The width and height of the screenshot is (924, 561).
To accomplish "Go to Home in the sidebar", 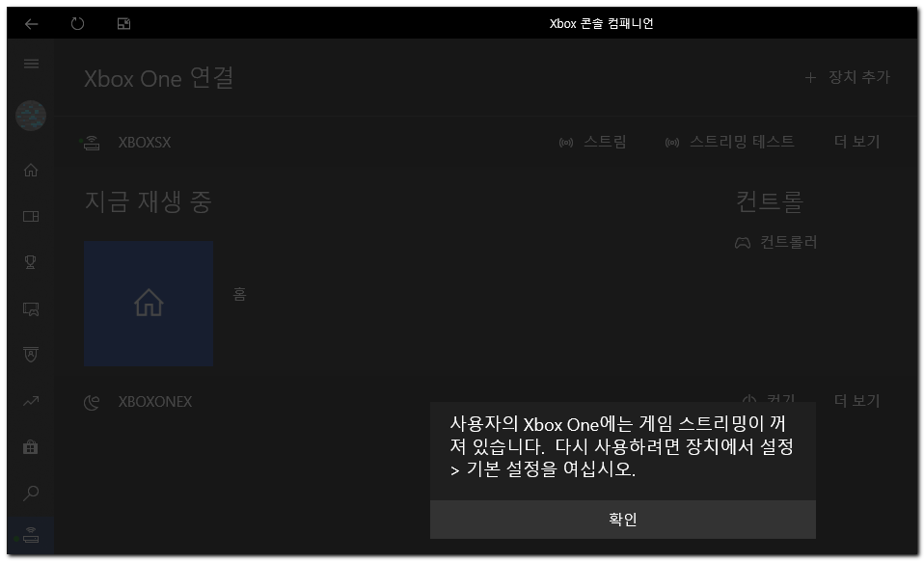I will point(31,170).
